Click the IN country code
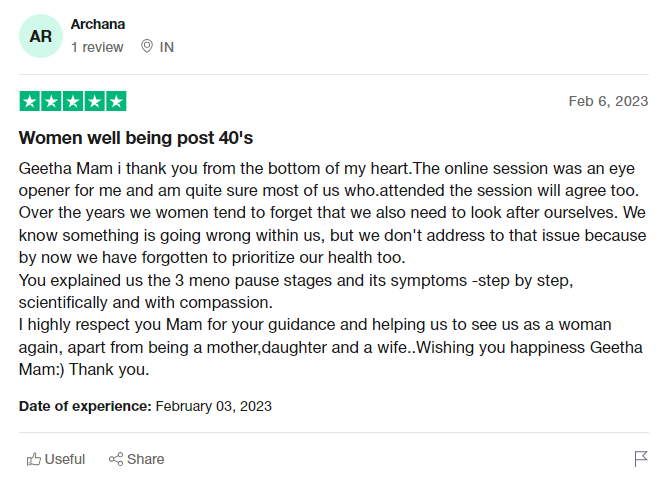 point(167,47)
